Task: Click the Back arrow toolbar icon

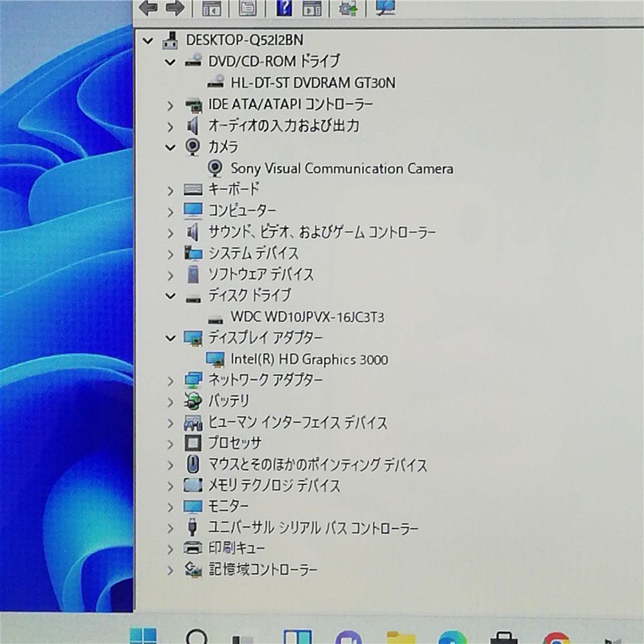Action: 148,8
